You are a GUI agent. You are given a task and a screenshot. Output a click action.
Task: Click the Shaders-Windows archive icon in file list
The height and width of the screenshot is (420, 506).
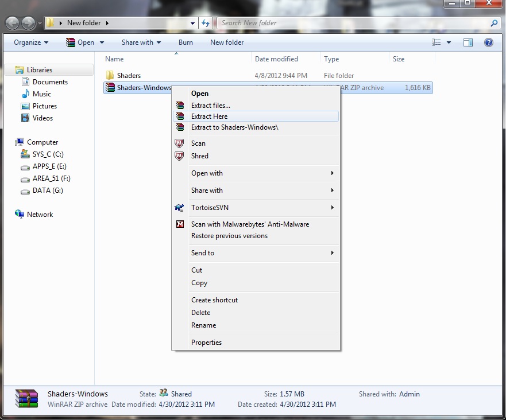pyautogui.click(x=110, y=87)
